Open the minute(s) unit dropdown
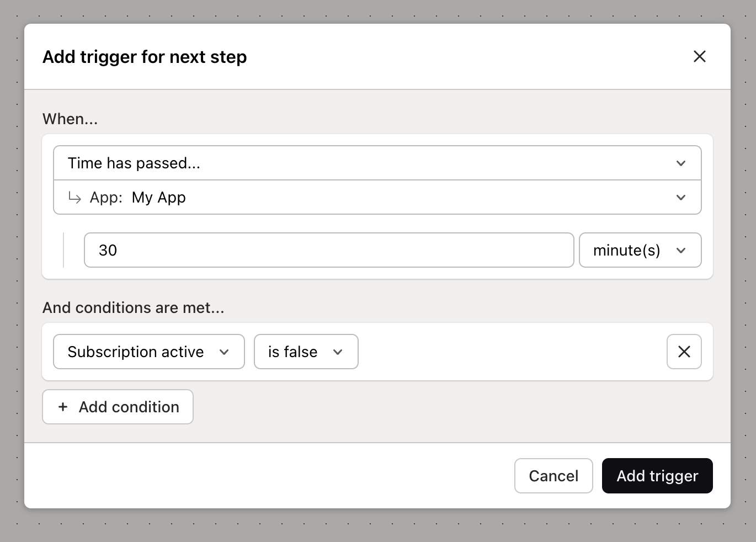 click(640, 250)
